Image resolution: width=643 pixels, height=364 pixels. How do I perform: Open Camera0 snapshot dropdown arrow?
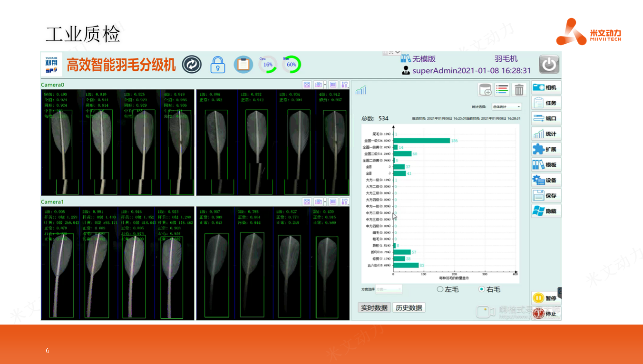coord(325,85)
